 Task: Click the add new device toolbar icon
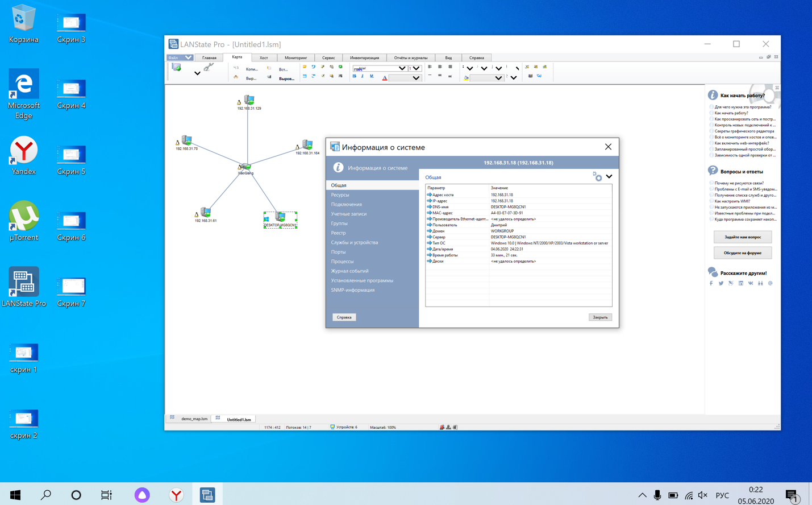point(176,67)
